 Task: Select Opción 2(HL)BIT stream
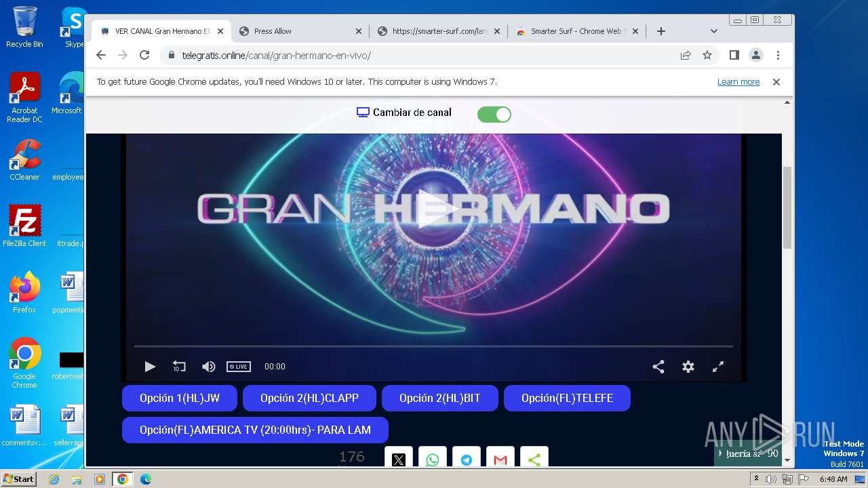coord(439,398)
